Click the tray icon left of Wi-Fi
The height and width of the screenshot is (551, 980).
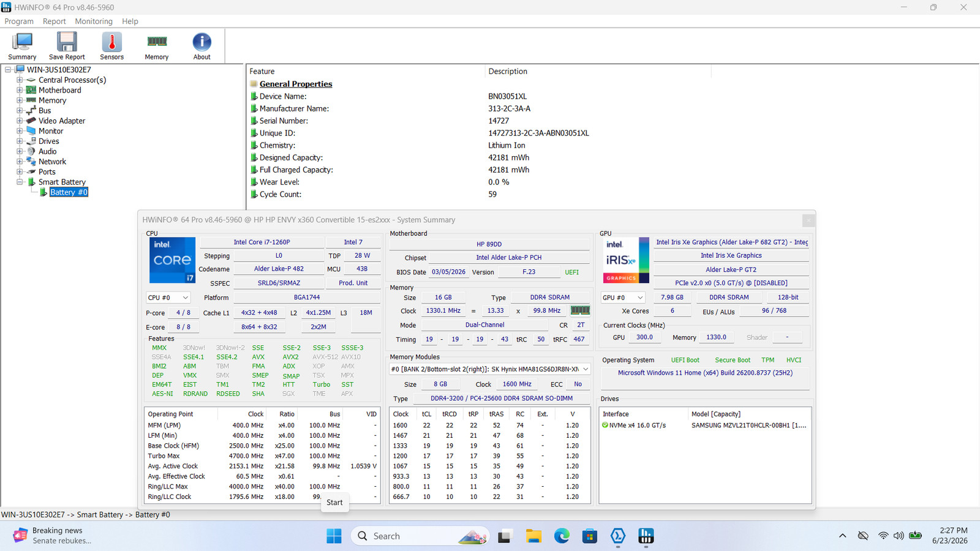tap(863, 536)
